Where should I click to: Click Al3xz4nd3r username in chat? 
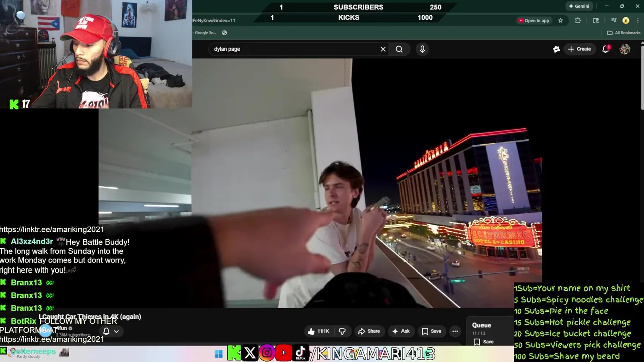(x=32, y=242)
